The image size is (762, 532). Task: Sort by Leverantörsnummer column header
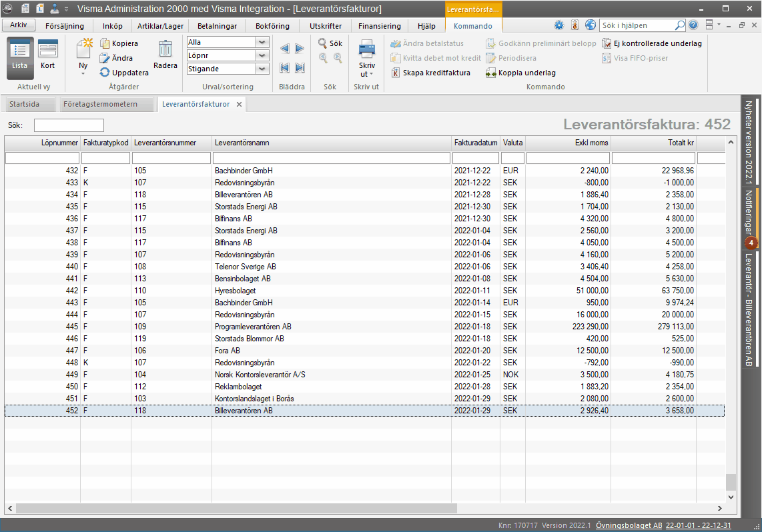pos(171,143)
